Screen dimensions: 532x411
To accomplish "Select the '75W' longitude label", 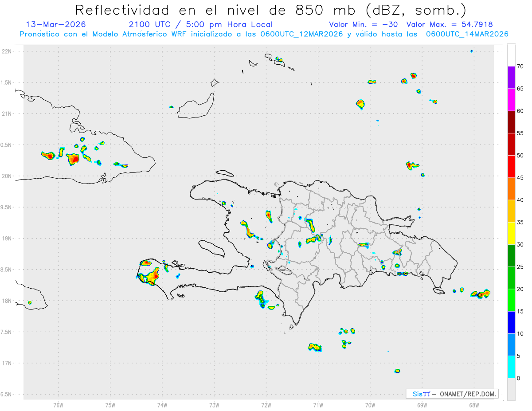I will [110, 405].
